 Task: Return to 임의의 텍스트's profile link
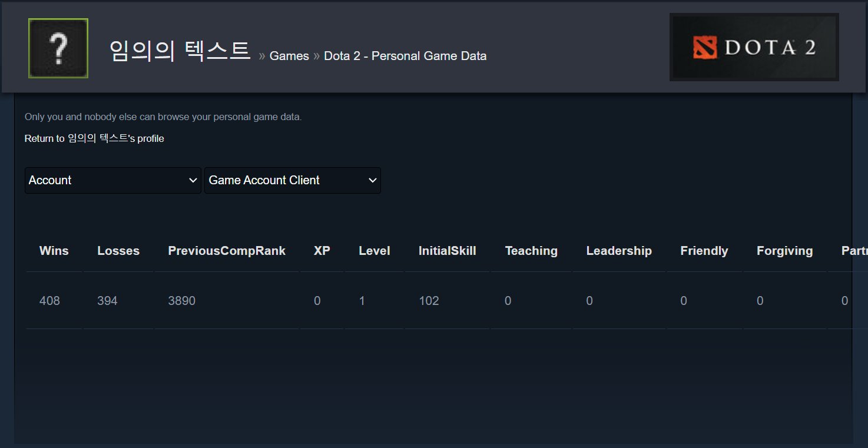[94, 138]
